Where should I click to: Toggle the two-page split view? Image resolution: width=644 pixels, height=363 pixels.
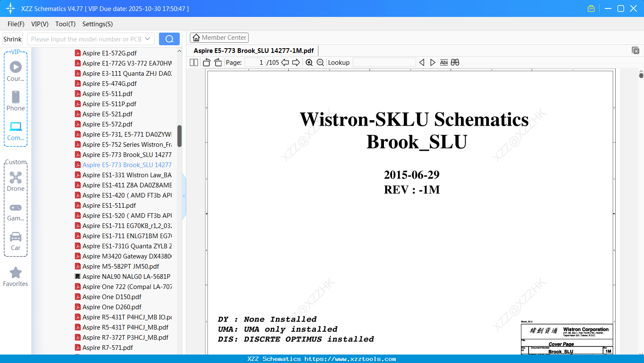coord(194,63)
